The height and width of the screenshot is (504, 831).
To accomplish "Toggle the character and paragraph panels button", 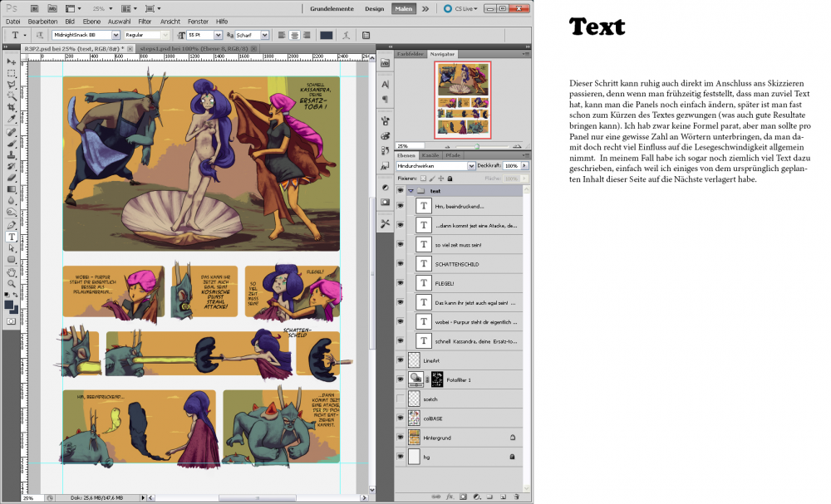I will point(366,35).
